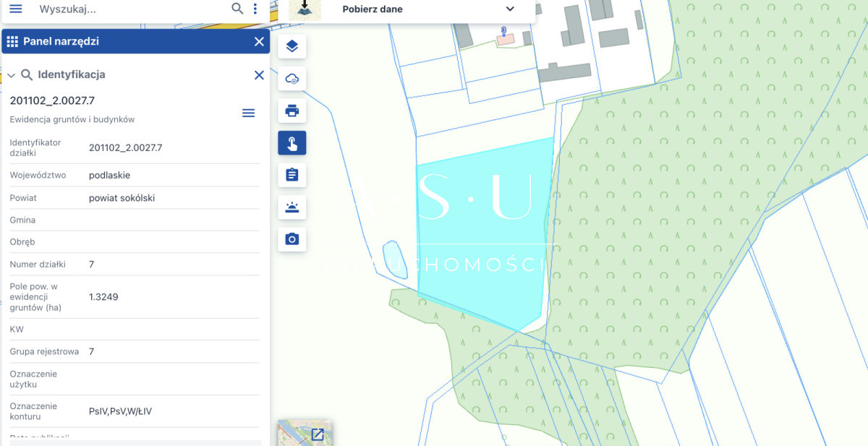Click the Obręb label

[22, 242]
